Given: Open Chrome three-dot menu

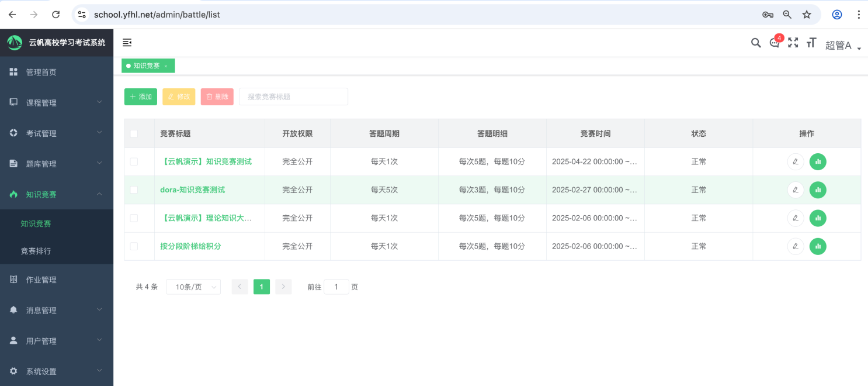Looking at the screenshot, I should click(858, 15).
